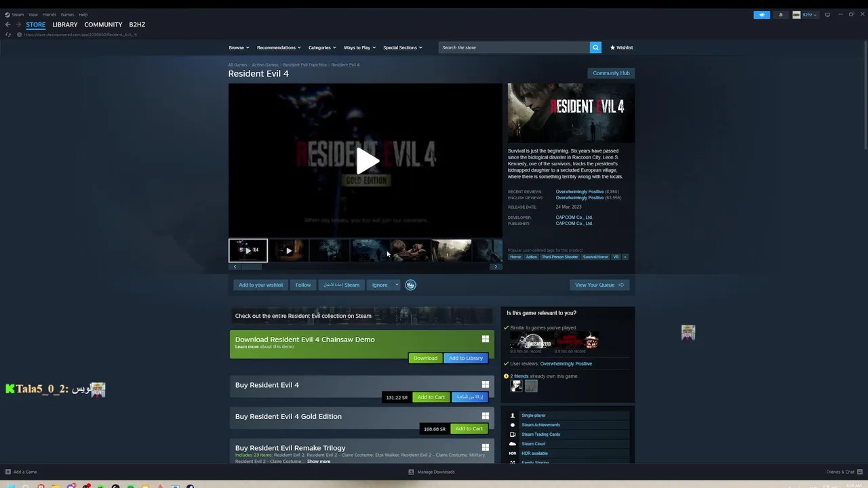
Task: Click the Community Hub button
Action: [611, 73]
